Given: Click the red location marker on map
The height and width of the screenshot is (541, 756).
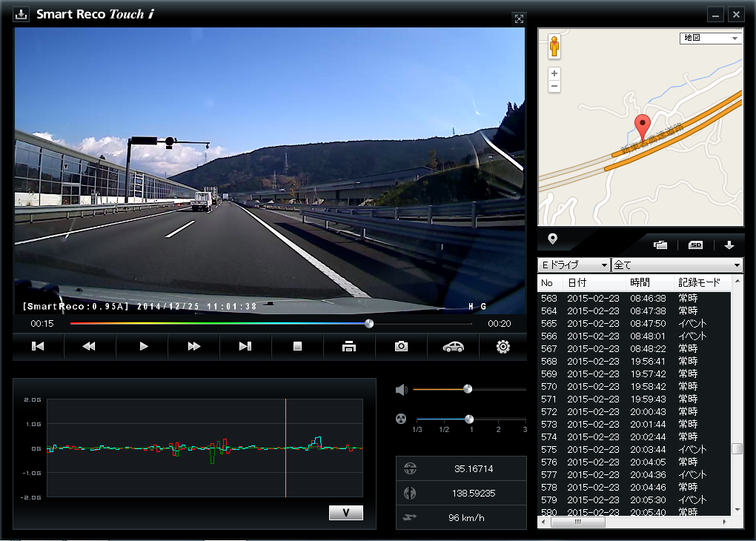Looking at the screenshot, I should coord(642,127).
